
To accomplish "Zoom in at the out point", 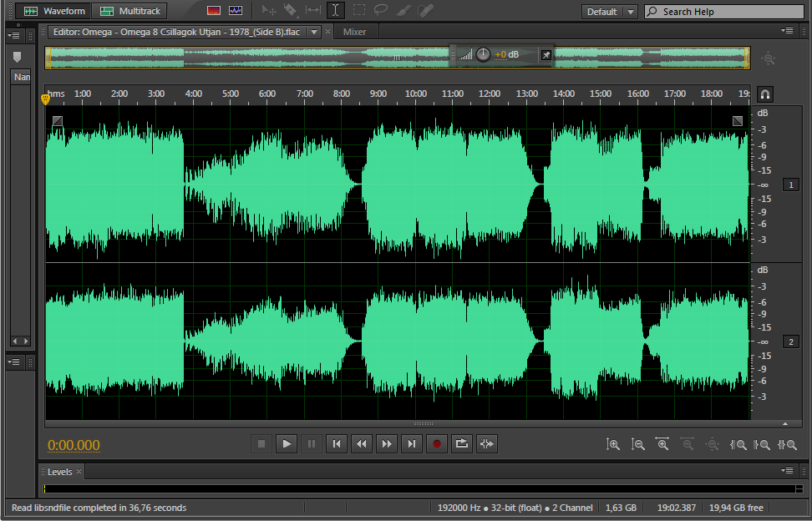I will pyautogui.click(x=762, y=444).
